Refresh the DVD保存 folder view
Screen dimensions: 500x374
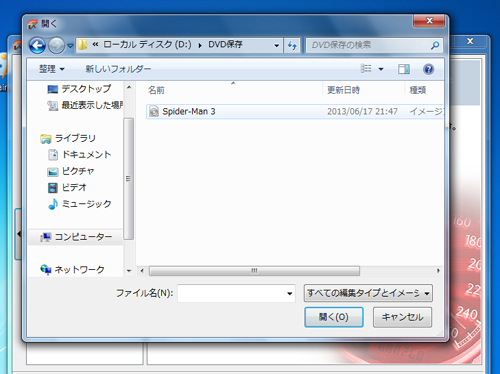pyautogui.click(x=292, y=45)
